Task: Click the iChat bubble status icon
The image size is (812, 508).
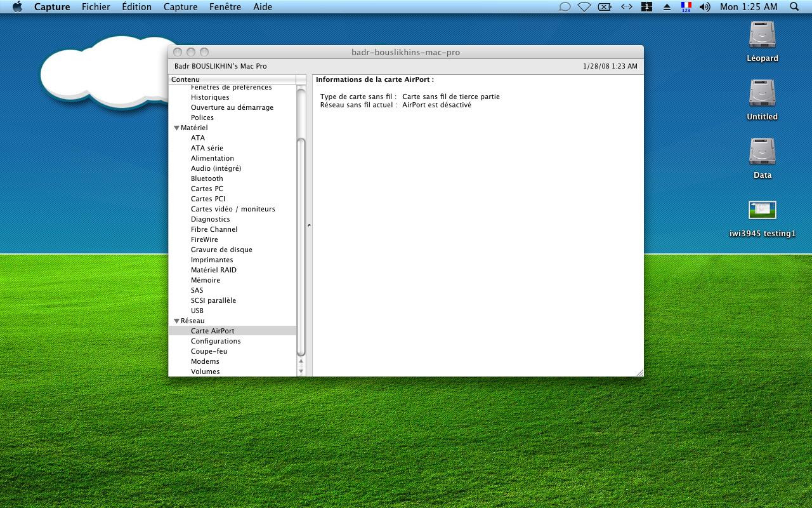Action: [565, 7]
